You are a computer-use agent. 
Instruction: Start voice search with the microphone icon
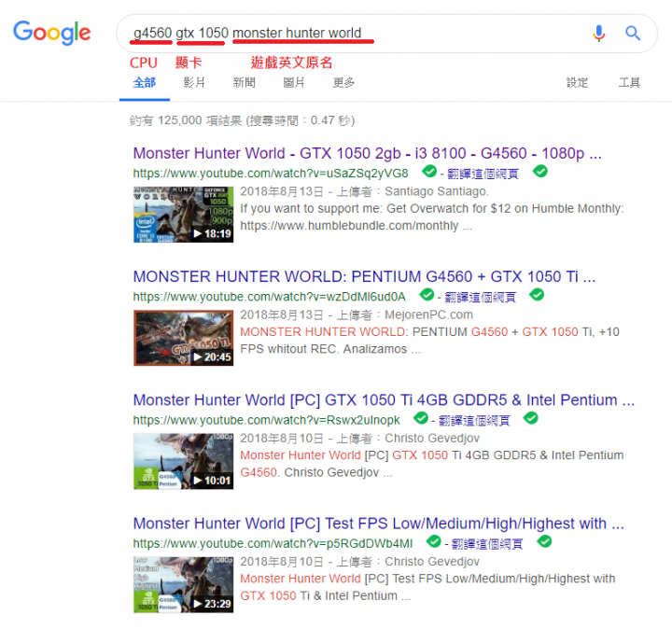(x=598, y=33)
